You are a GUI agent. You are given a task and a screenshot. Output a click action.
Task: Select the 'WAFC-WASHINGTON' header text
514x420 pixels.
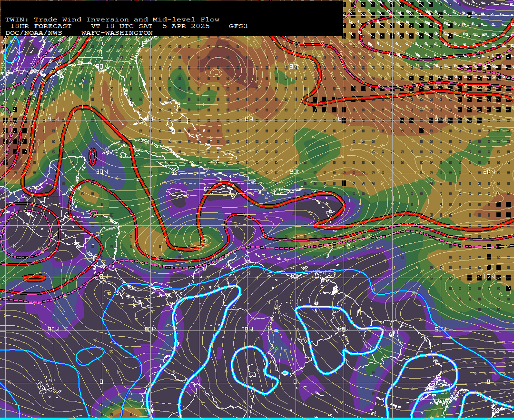point(117,33)
